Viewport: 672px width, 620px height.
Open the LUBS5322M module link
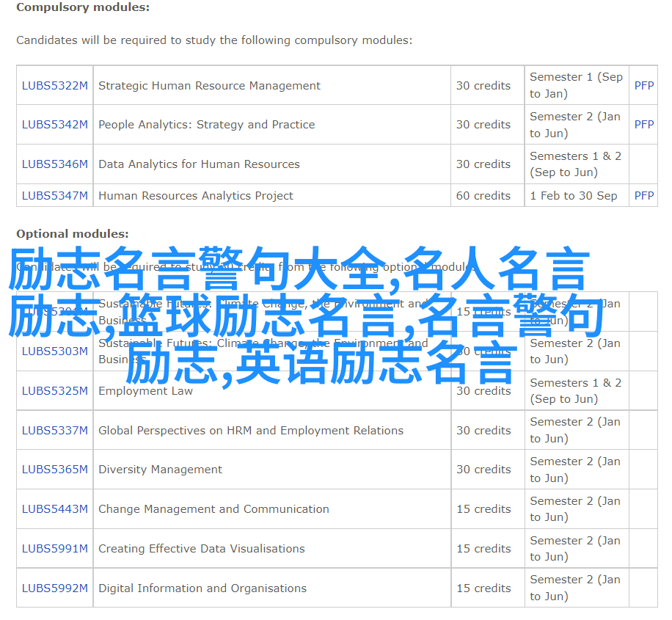click(54, 86)
